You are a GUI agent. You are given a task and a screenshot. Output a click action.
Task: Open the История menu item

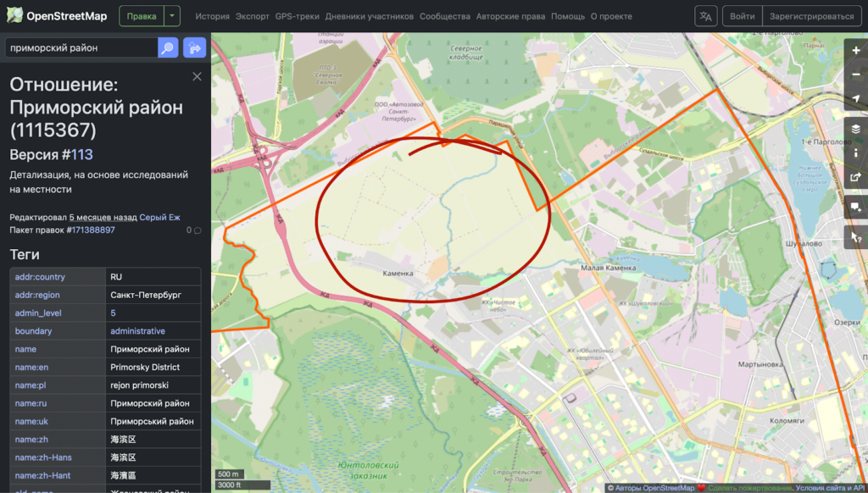click(212, 16)
